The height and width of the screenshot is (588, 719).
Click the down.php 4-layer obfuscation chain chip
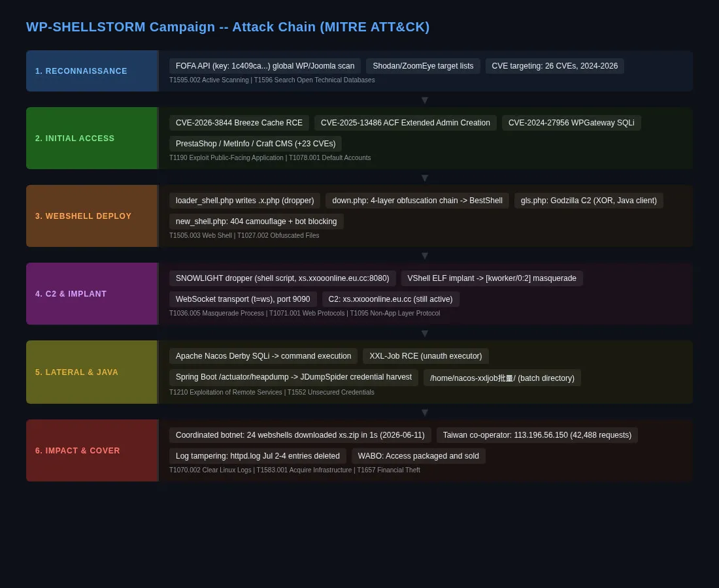pyautogui.click(x=417, y=201)
